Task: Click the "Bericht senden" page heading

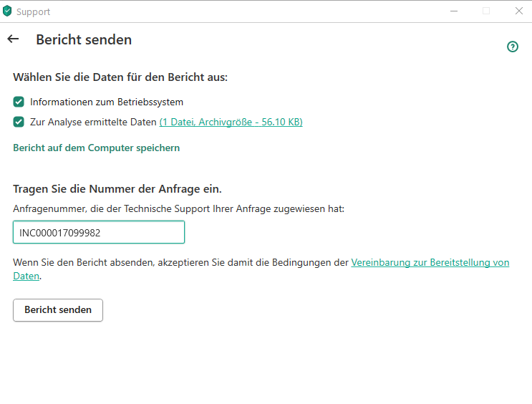Action: [84, 39]
